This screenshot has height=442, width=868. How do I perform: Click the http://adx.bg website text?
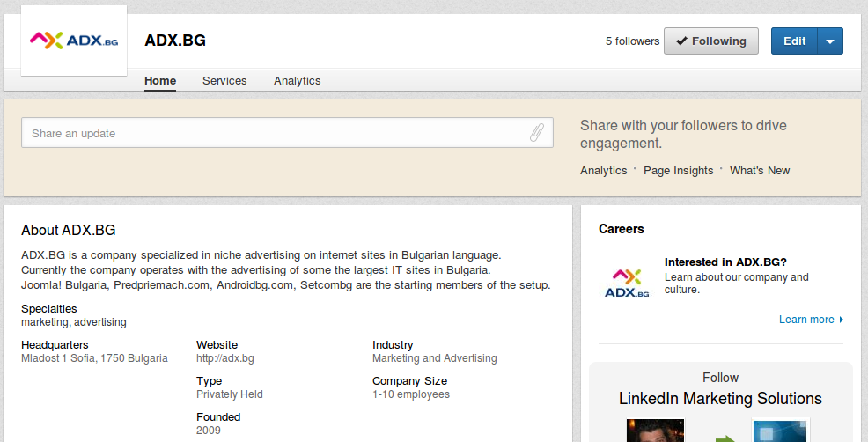(225, 358)
